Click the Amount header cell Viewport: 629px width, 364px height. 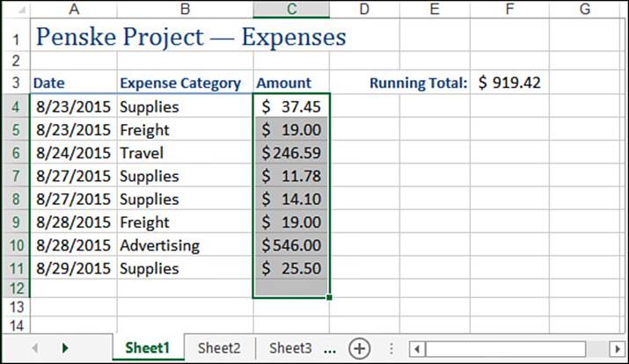pos(291,83)
